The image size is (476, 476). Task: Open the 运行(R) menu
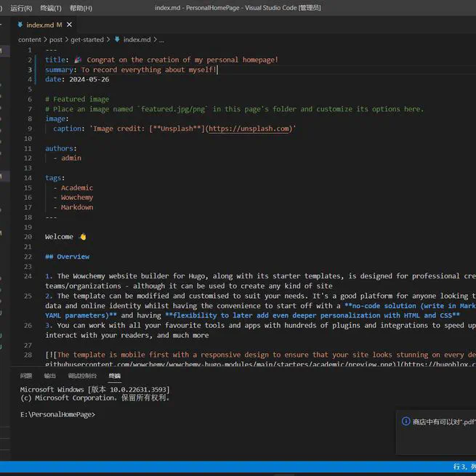[21, 8]
